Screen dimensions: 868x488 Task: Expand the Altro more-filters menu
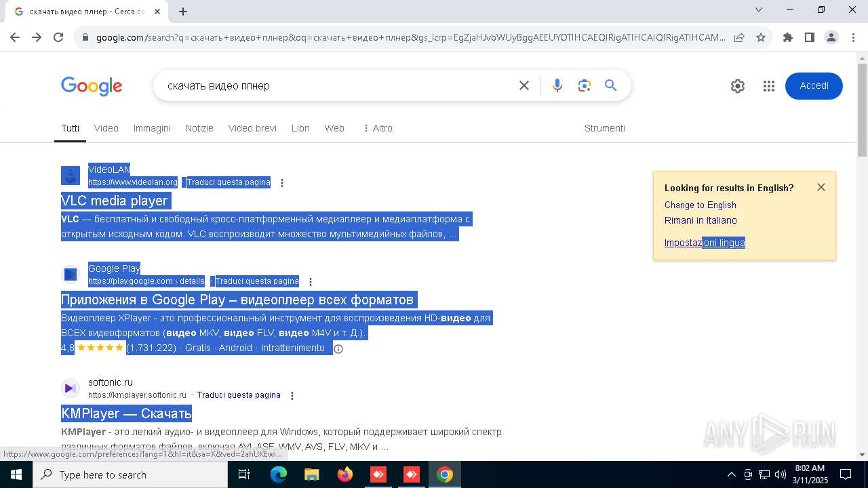coord(378,128)
